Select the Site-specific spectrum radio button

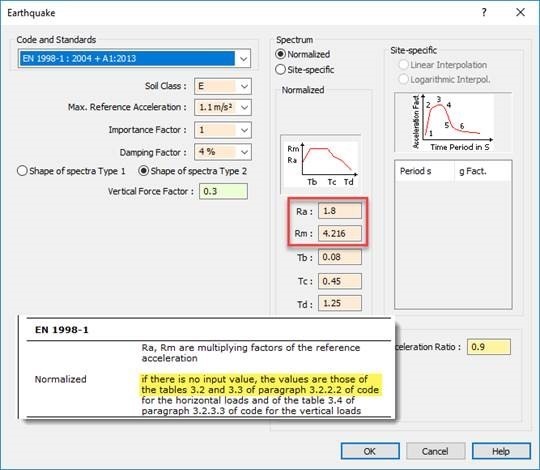pos(281,69)
